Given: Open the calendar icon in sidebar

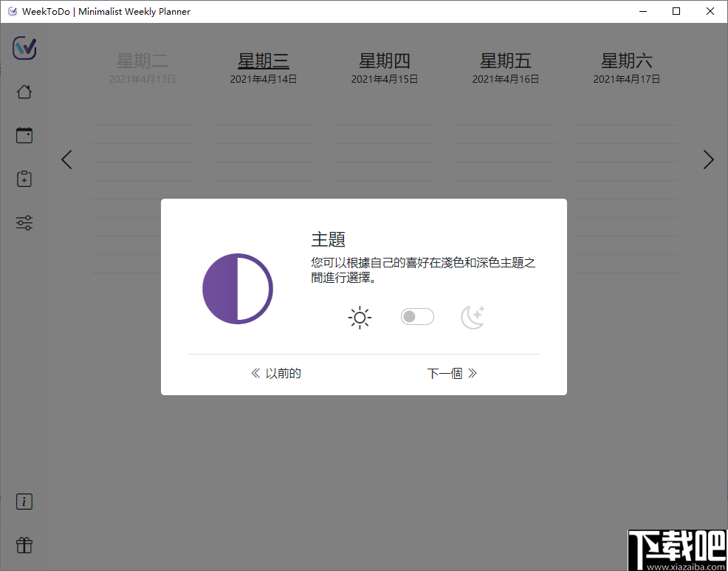Looking at the screenshot, I should tap(24, 135).
